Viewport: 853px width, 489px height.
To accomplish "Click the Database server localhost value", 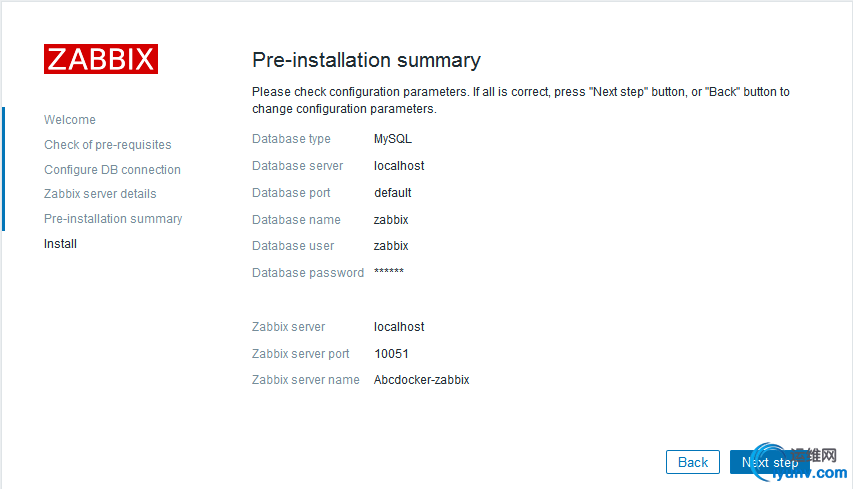I will pyautogui.click(x=399, y=166).
